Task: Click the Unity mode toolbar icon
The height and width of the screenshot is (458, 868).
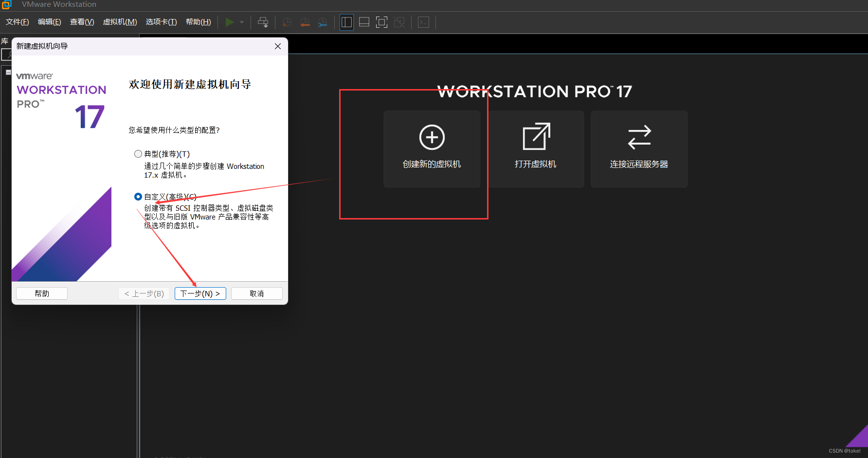Action: [399, 22]
